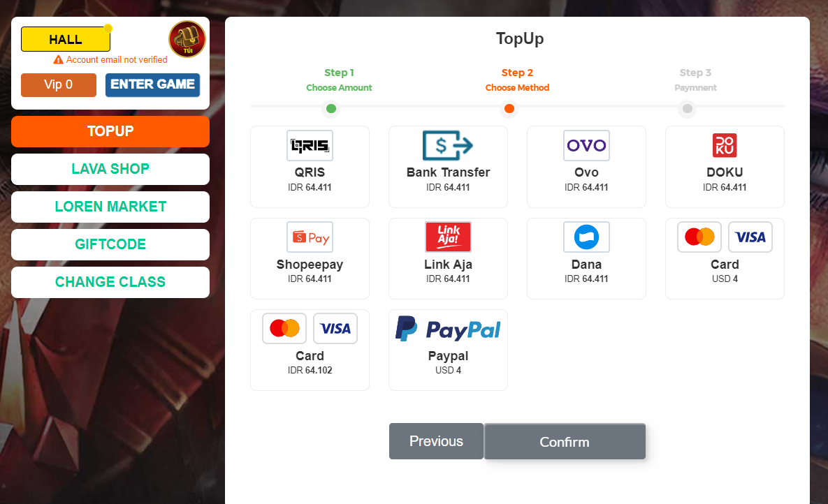828x504 pixels.
Task: Choose the PayPal logo
Action: coord(448,329)
